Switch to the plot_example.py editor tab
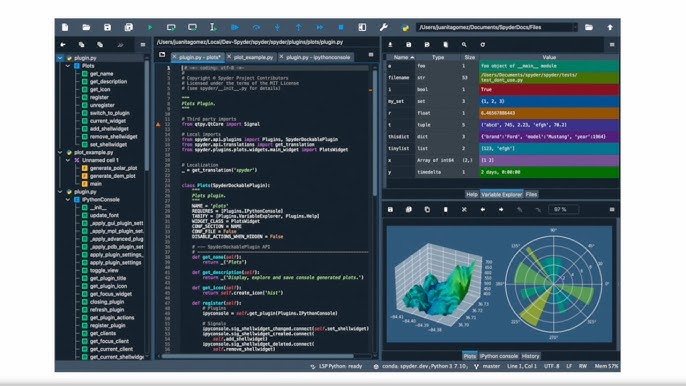 (253, 57)
